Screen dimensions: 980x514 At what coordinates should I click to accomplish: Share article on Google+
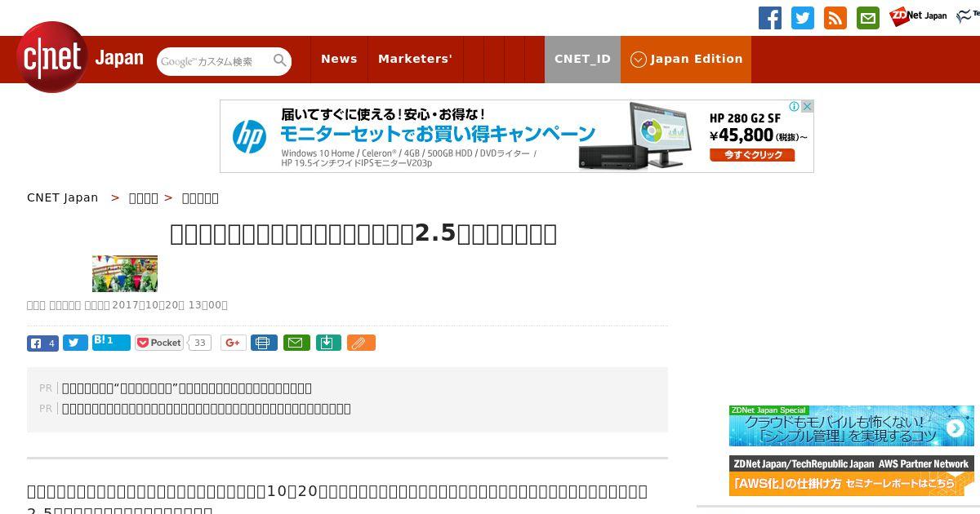(x=233, y=343)
